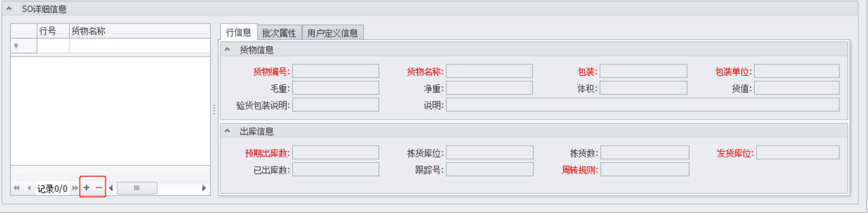Collapse the 出库信息 group
868x213 pixels.
pos(227,131)
